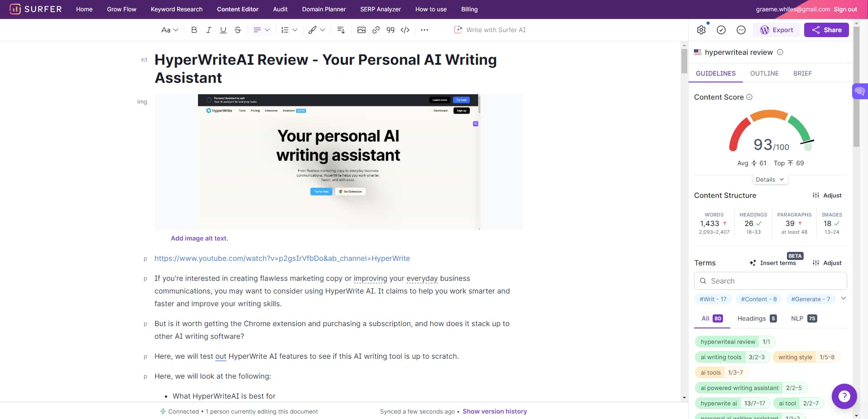Expand the text style dropdown (Aa)

(x=169, y=29)
